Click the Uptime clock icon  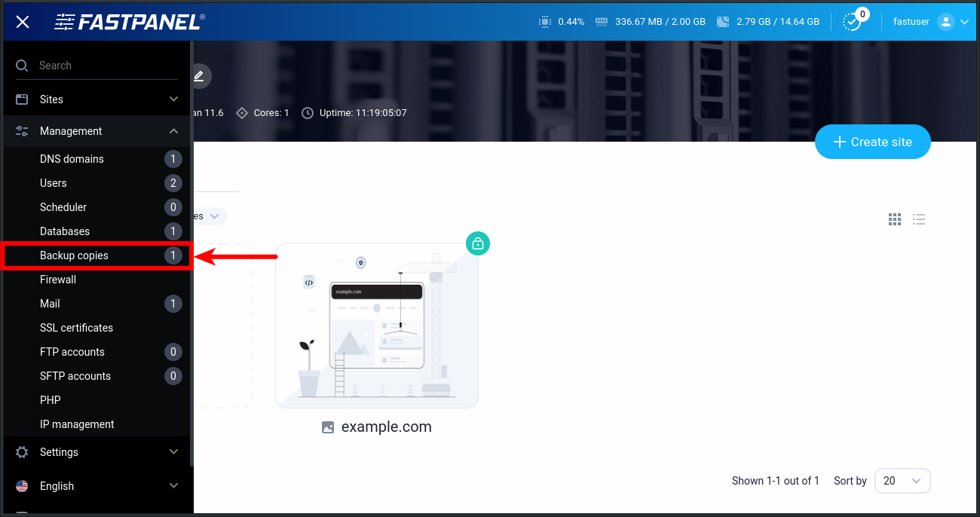tap(308, 113)
